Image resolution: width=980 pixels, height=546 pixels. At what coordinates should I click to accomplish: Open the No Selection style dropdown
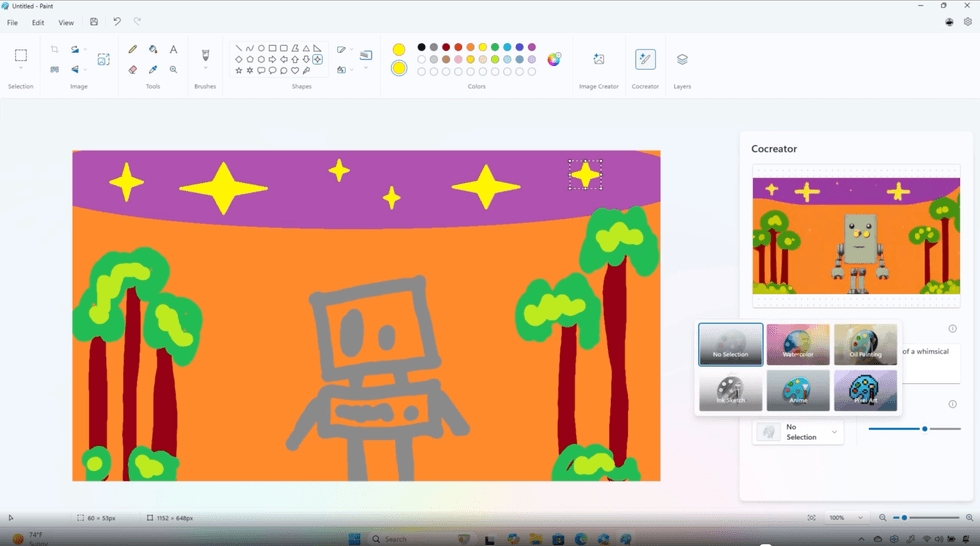click(798, 432)
